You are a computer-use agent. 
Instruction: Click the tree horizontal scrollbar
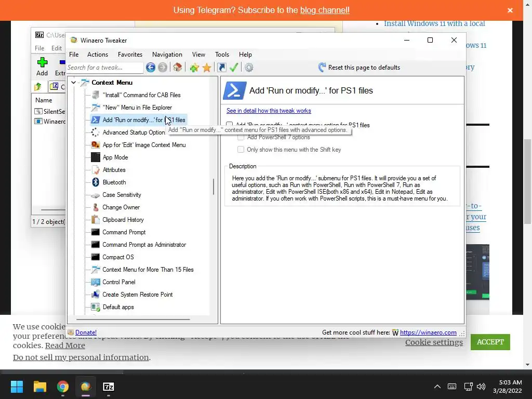coord(133,320)
